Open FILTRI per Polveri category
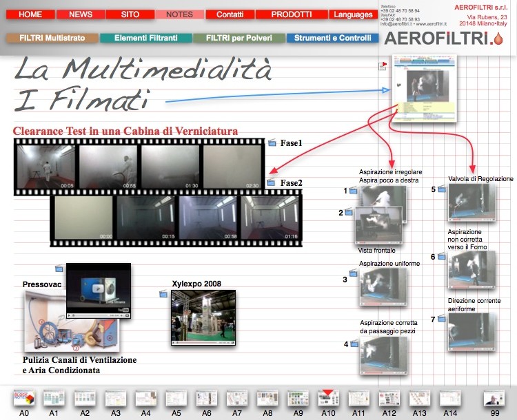The image size is (517, 420). click(239, 38)
